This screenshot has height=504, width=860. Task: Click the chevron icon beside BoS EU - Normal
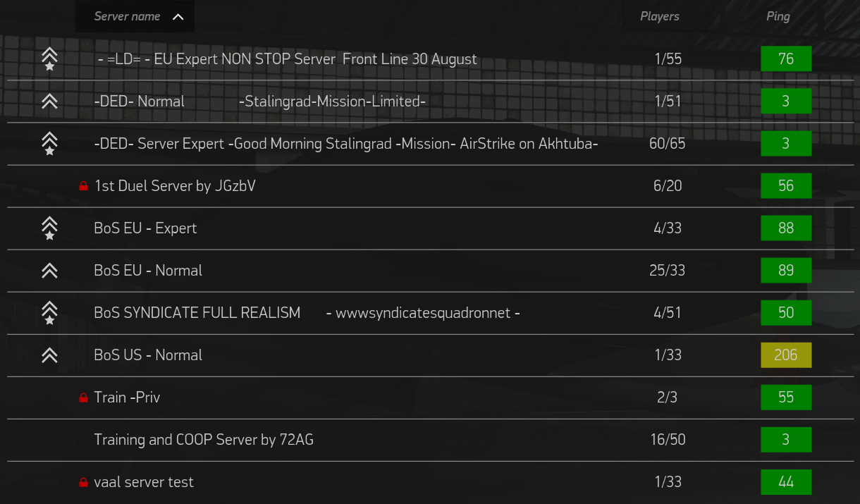(49, 271)
